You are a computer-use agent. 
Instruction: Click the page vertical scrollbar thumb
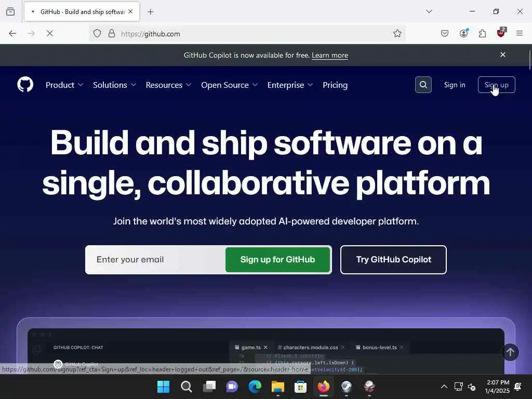click(x=530, y=60)
